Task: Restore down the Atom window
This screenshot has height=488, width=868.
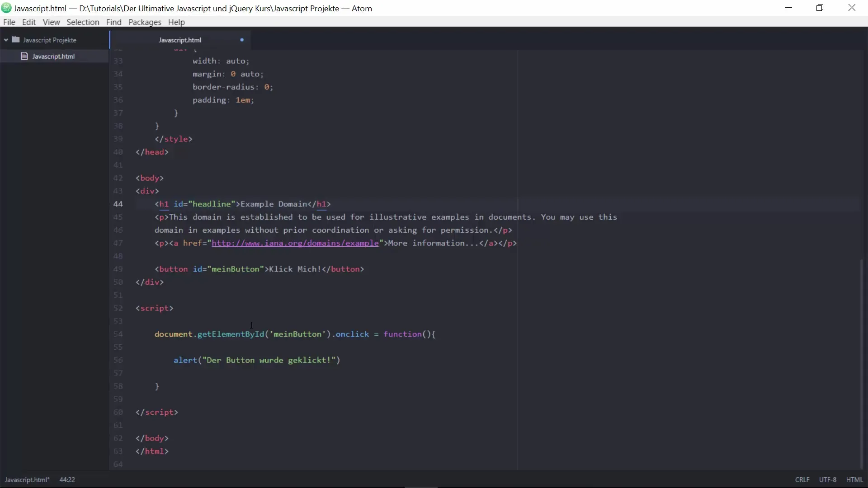Action: (820, 8)
